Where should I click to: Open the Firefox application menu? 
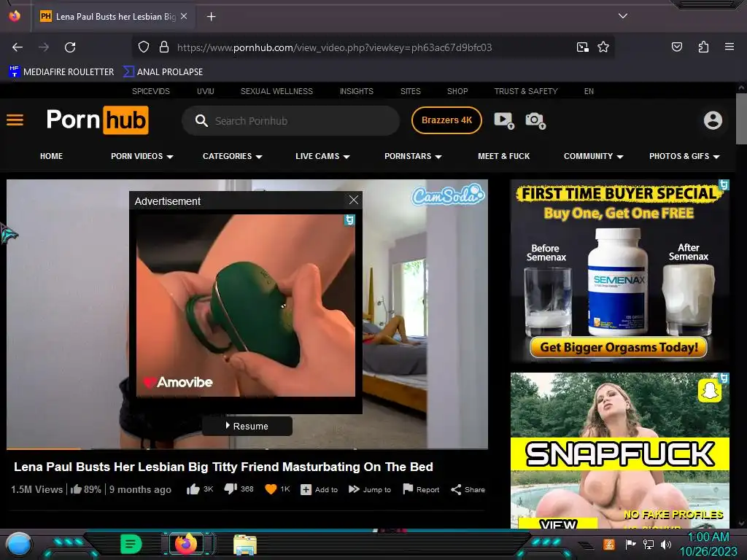pyautogui.click(x=729, y=47)
